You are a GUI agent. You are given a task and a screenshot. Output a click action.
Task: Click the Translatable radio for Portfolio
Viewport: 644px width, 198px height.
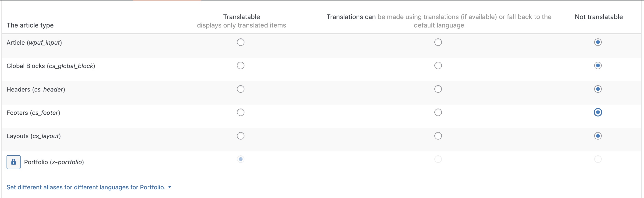pyautogui.click(x=240, y=159)
